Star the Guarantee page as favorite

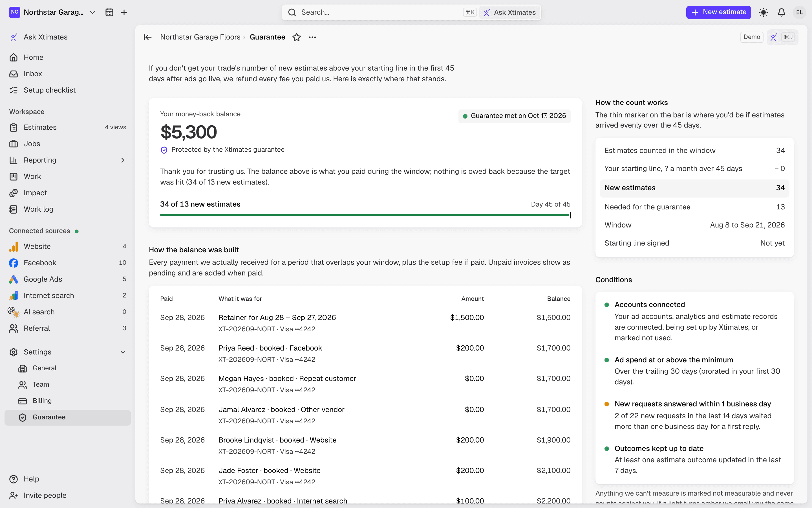[x=297, y=37]
